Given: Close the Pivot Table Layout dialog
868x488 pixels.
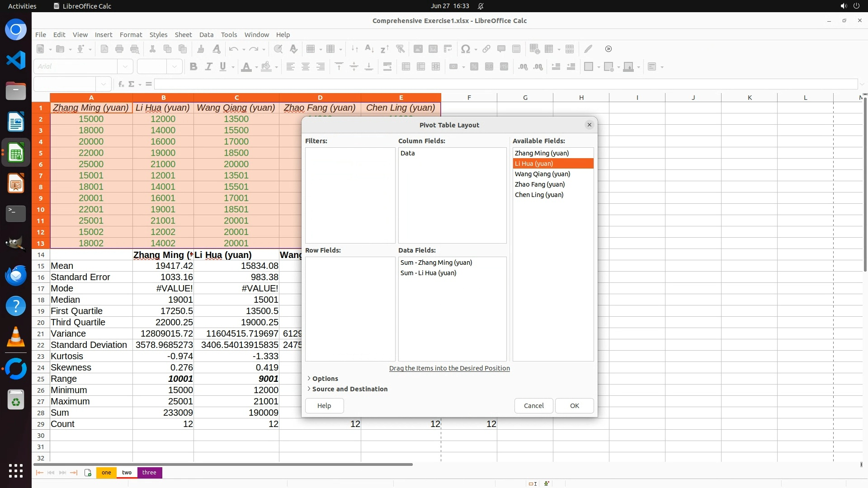Looking at the screenshot, I should (x=589, y=125).
